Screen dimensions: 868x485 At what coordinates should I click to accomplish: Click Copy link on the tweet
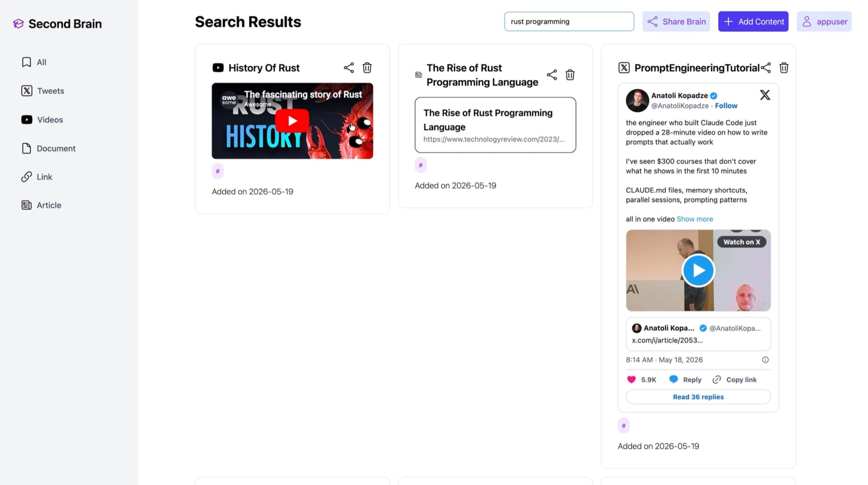[735, 380]
